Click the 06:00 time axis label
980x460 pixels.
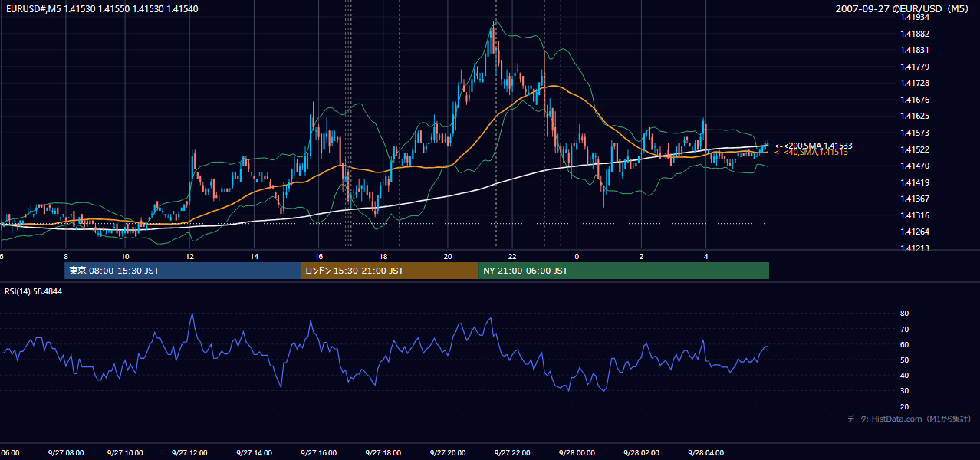pos(11,452)
